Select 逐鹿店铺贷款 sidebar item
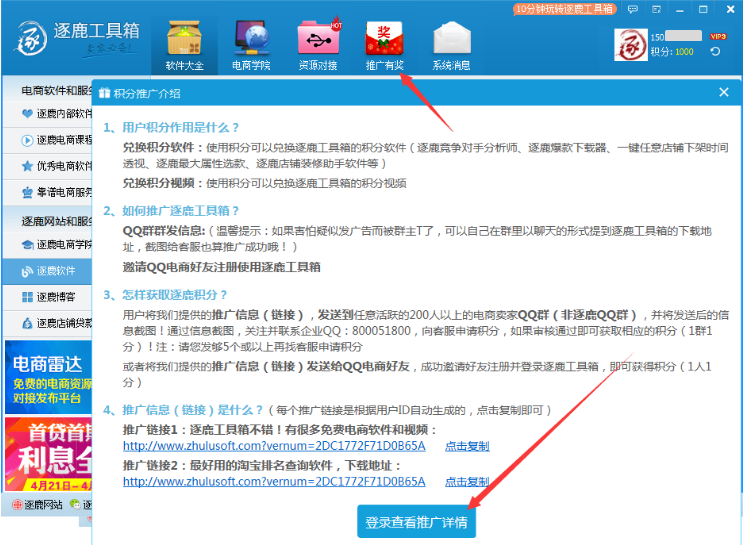This screenshot has height=545, width=745. pyautogui.click(x=47, y=323)
